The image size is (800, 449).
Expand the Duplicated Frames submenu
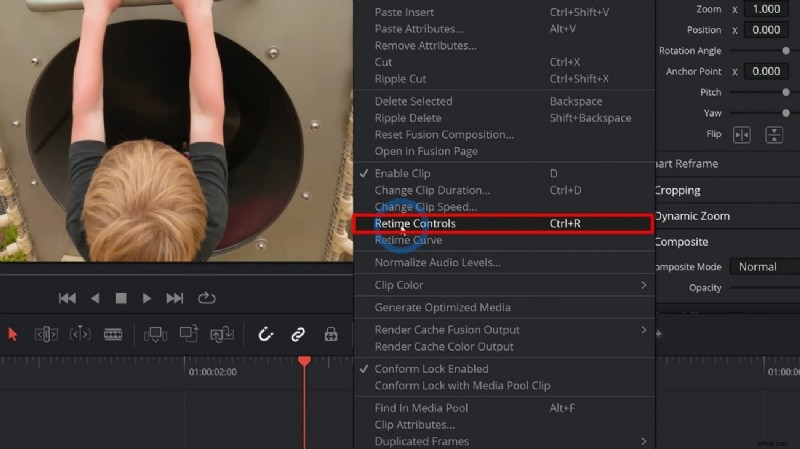click(x=504, y=441)
